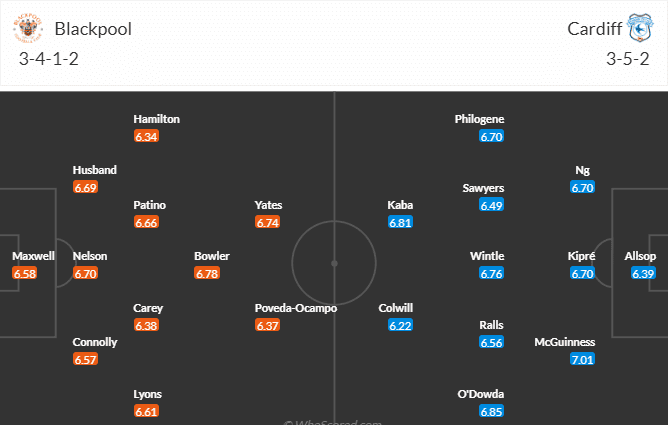The height and width of the screenshot is (426, 668).
Task: Select player Wintle's name
Action: [x=487, y=256]
